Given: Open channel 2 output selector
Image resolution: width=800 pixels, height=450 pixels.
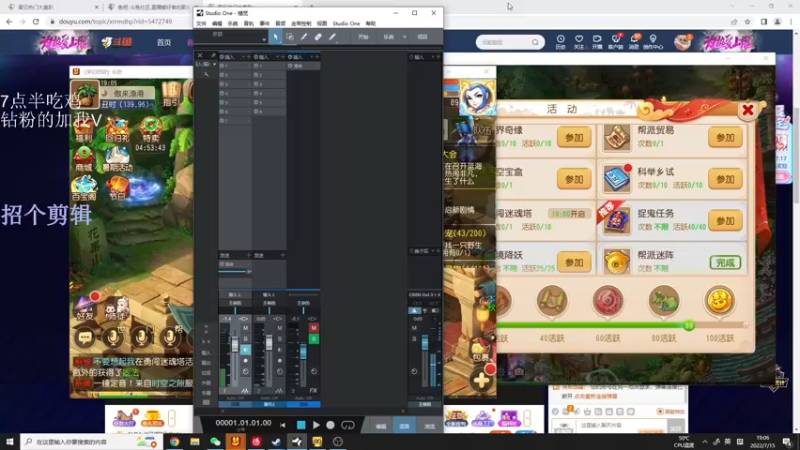Looking at the screenshot, I should pos(269,303).
